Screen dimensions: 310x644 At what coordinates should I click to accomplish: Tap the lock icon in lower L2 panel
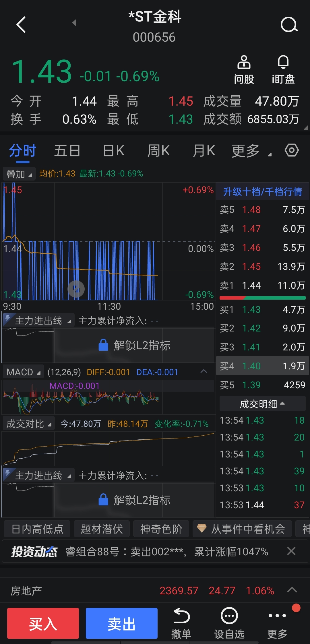point(103,500)
